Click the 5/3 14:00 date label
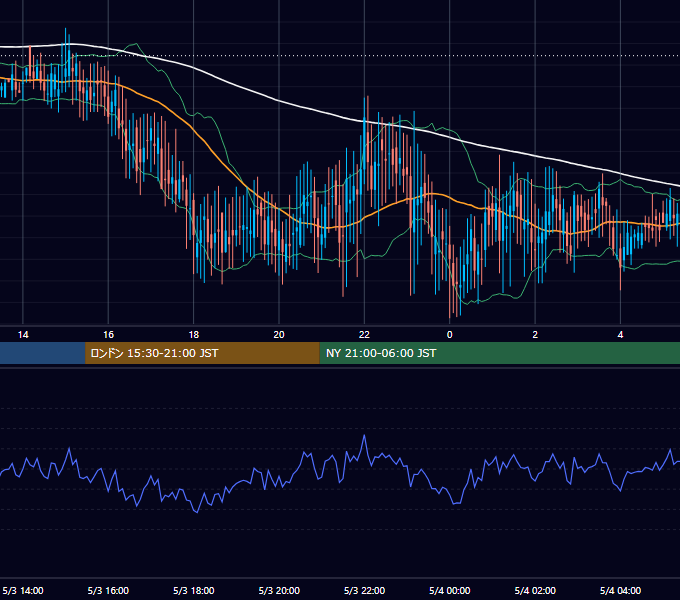 click(x=23, y=591)
